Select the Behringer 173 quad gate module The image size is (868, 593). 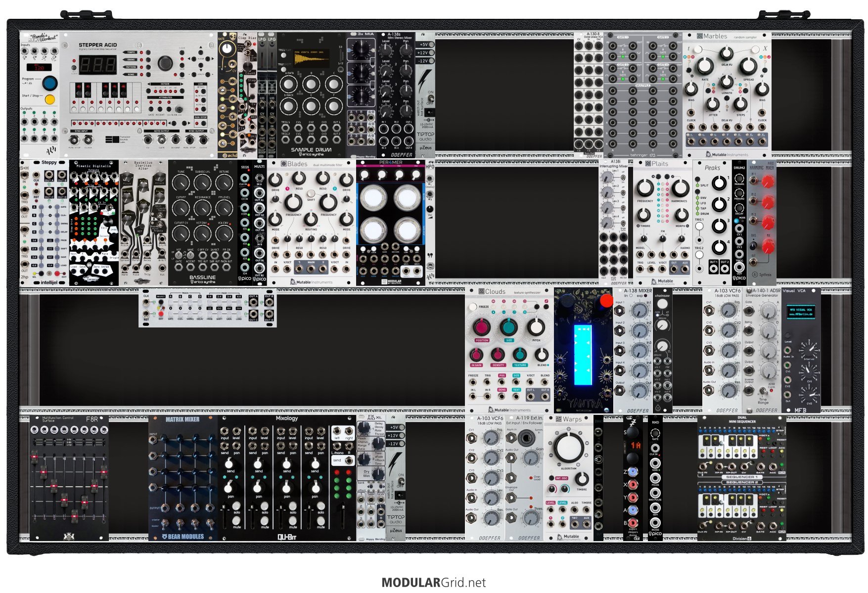click(643, 95)
